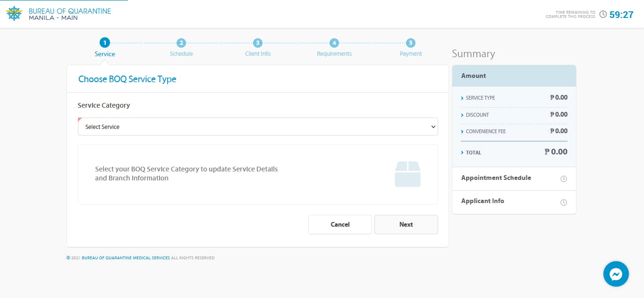Click the Applicant Info clock icon
The width and height of the screenshot is (644, 298).
pyautogui.click(x=563, y=202)
